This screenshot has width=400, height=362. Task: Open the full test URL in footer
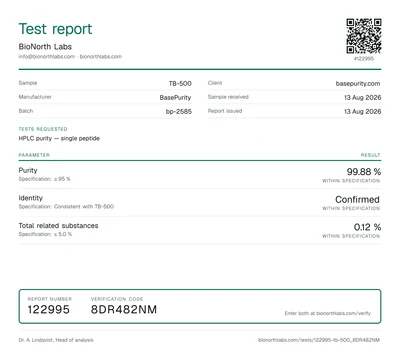pos(319,340)
